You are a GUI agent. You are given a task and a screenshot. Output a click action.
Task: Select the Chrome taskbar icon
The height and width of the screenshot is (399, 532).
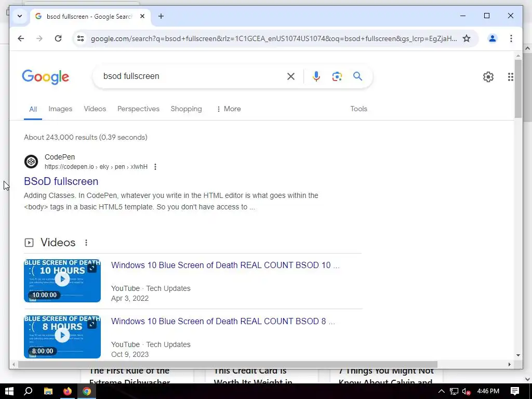87,391
